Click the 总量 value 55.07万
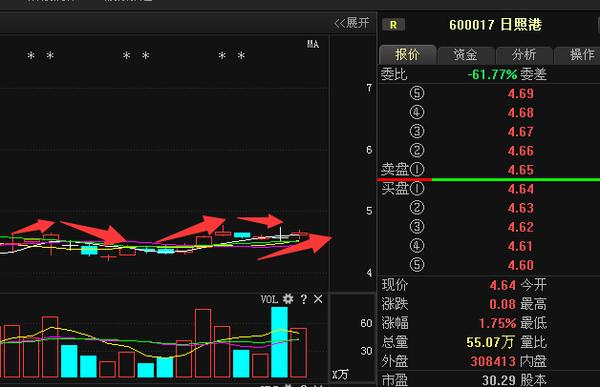The height and width of the screenshot is (387, 600). click(490, 342)
